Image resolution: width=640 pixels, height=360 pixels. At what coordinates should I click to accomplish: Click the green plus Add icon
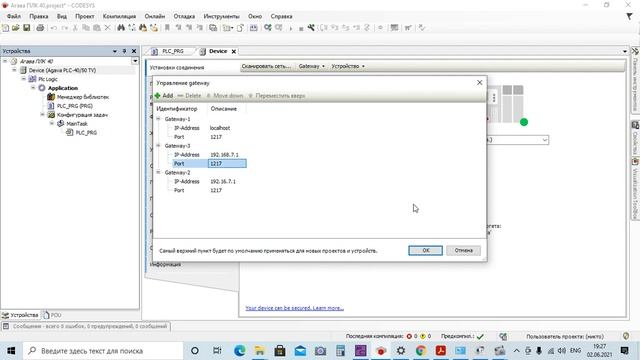click(x=157, y=96)
